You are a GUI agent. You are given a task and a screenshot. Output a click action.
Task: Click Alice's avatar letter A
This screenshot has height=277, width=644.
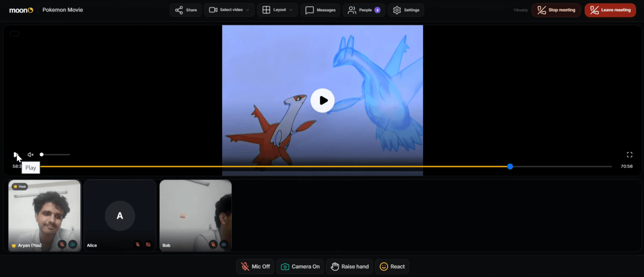[x=120, y=216]
